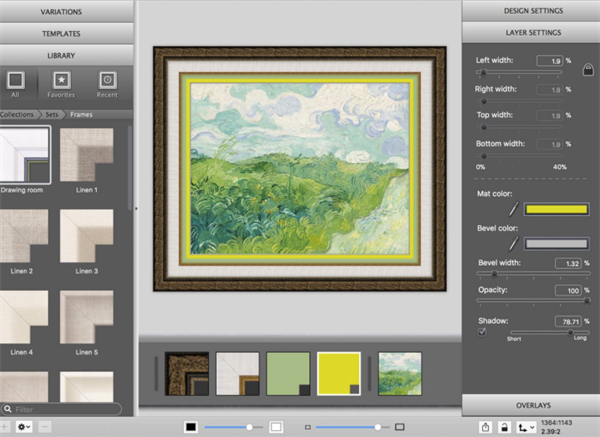
Task: Click the left layer strip handle
Action: pos(156,374)
